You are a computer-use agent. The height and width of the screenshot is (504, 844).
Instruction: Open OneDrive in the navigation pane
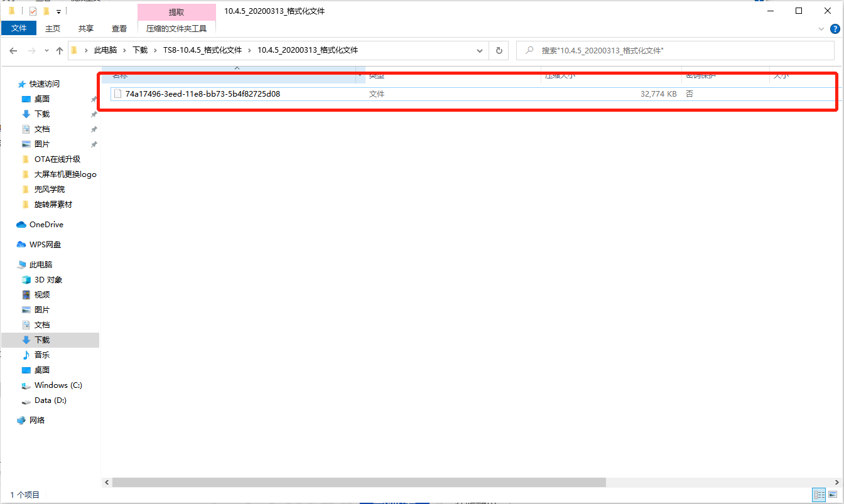[x=46, y=225]
